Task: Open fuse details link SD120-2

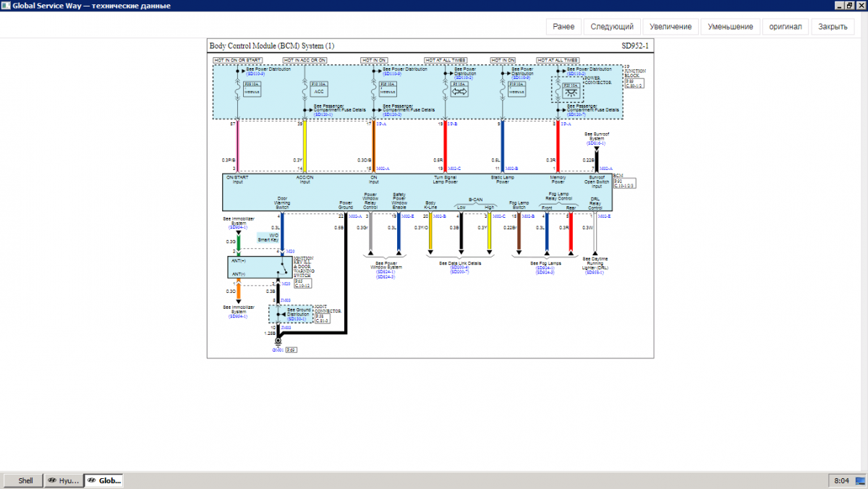Action: [392, 114]
